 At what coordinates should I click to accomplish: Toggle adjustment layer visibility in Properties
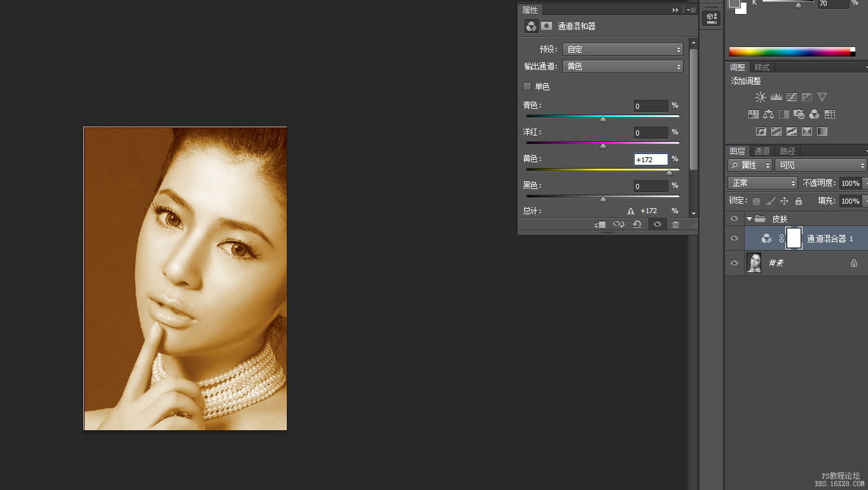tap(657, 225)
